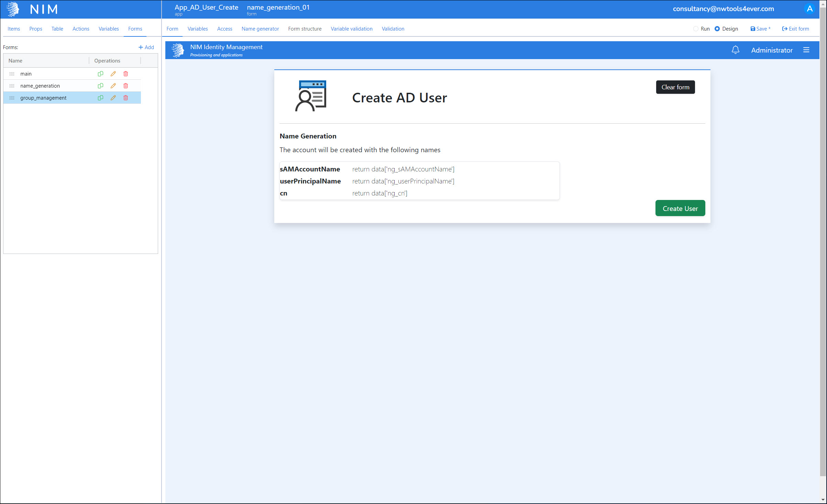
Task: Open notifications bell icon
Action: pos(735,50)
